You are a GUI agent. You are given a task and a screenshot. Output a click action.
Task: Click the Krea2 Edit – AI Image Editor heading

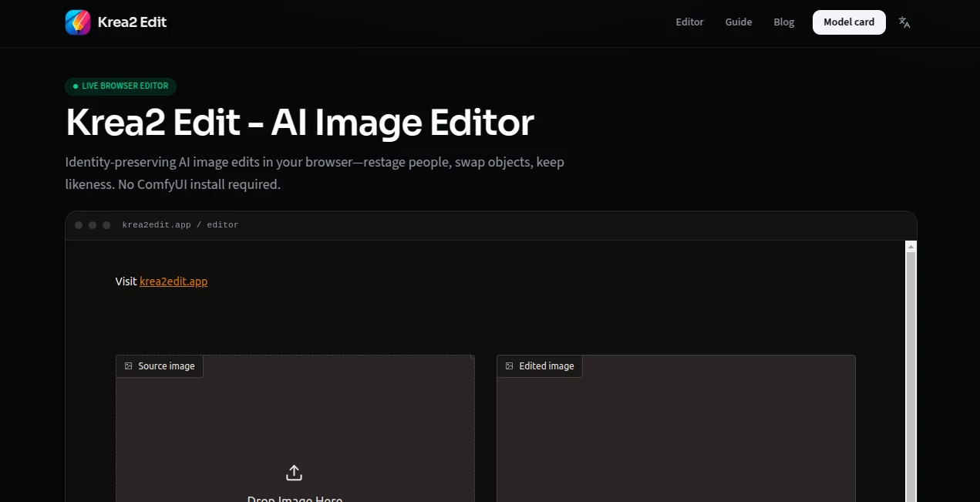[x=300, y=123]
